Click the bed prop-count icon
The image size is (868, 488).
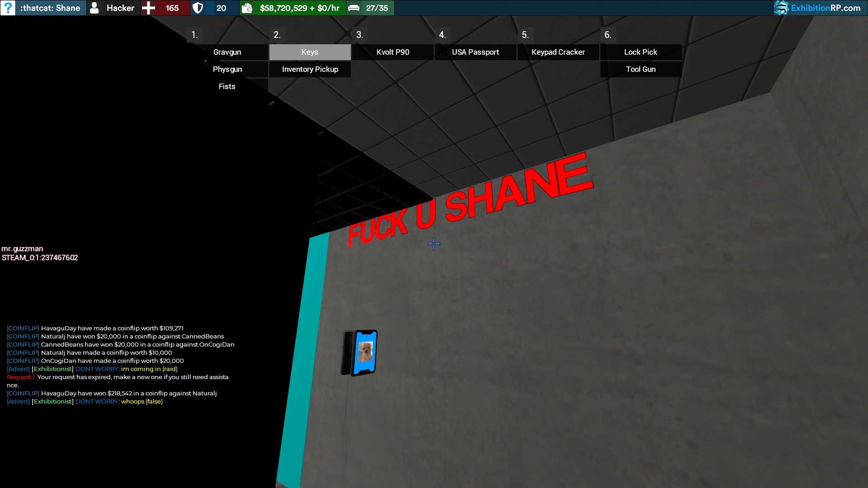(354, 8)
